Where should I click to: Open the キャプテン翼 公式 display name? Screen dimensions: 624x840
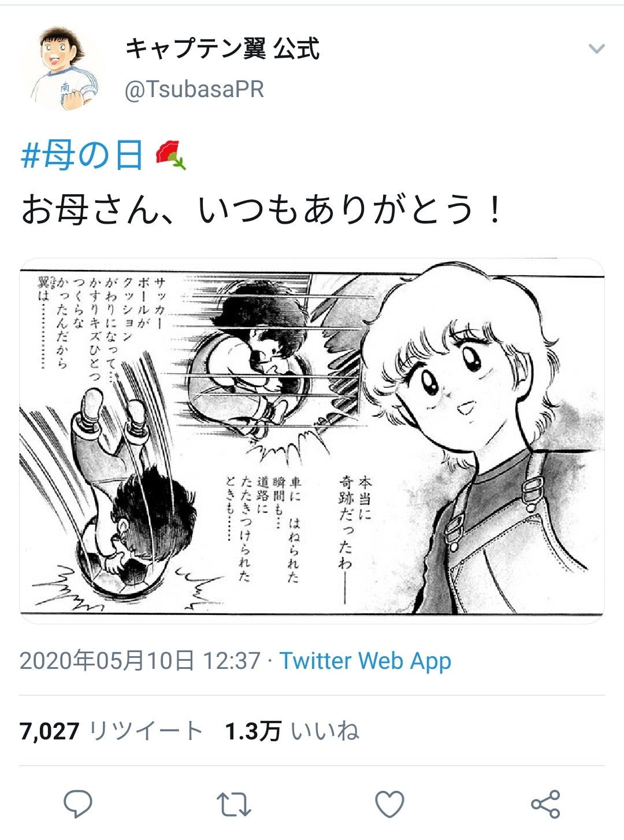click(222, 49)
